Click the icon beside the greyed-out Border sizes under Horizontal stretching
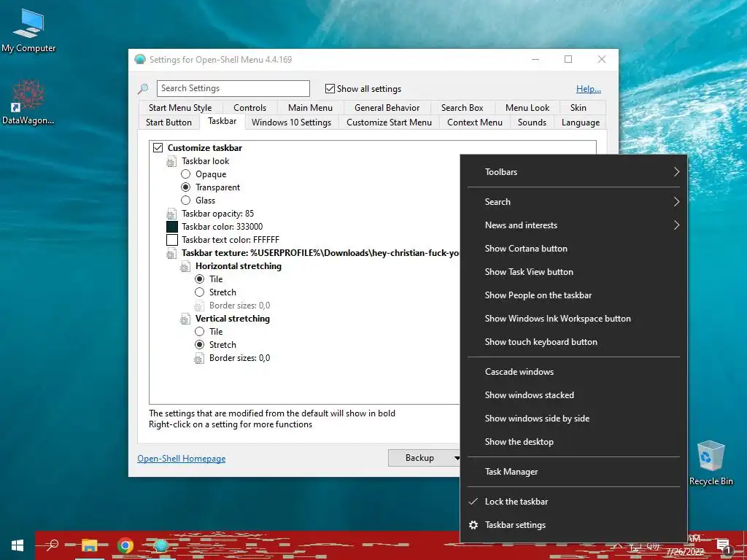 coord(199,306)
